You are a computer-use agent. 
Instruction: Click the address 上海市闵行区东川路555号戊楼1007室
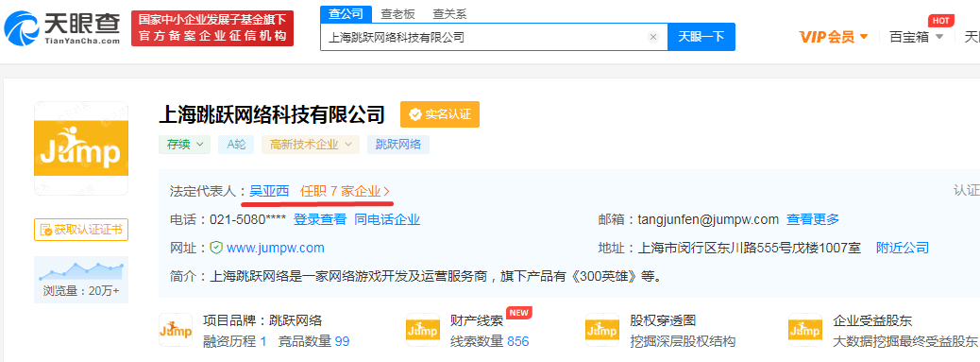click(x=749, y=248)
